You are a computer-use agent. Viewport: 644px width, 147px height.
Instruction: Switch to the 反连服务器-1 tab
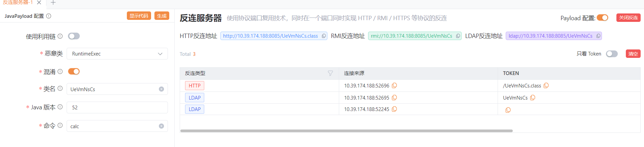click(18, 3)
